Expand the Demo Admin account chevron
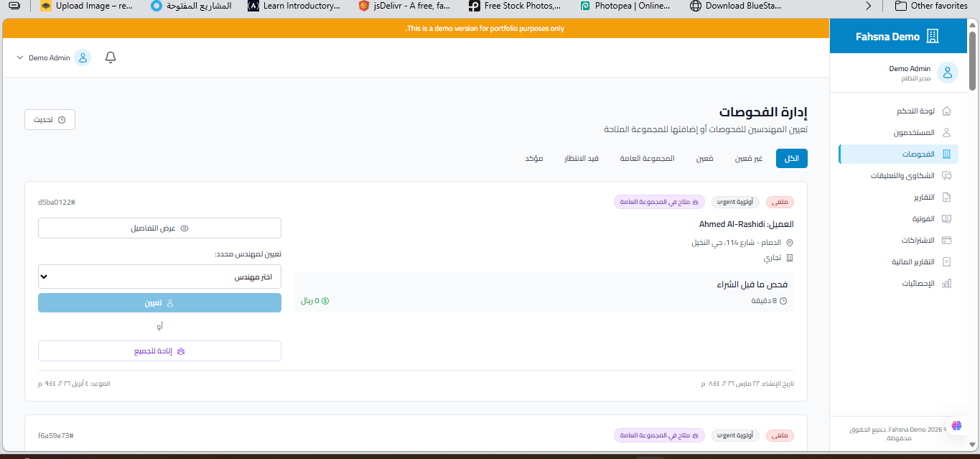 [20, 57]
